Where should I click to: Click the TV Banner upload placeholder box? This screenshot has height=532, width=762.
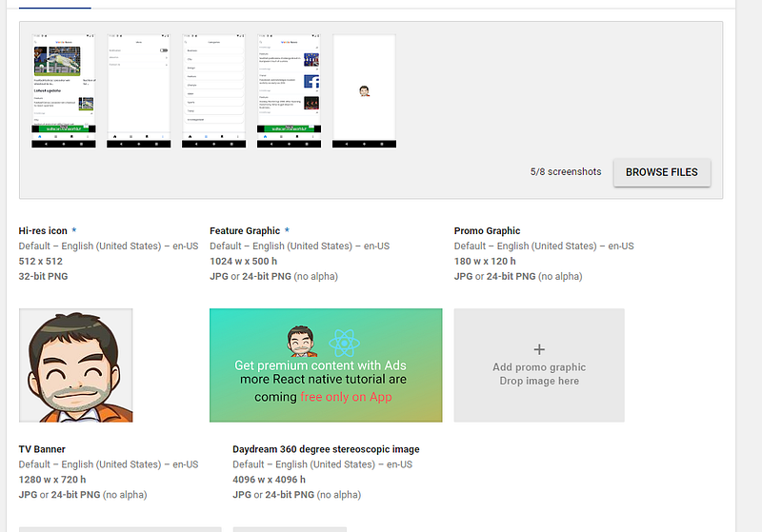[120, 528]
